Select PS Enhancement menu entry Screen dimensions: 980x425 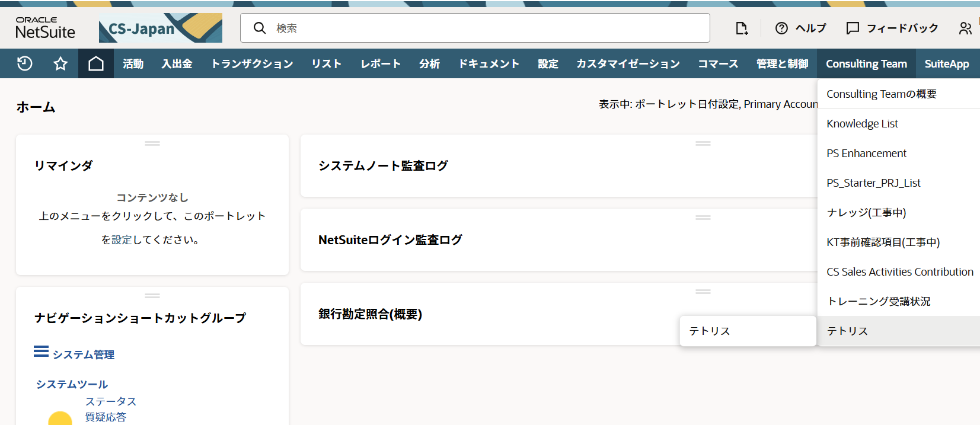pos(898,153)
